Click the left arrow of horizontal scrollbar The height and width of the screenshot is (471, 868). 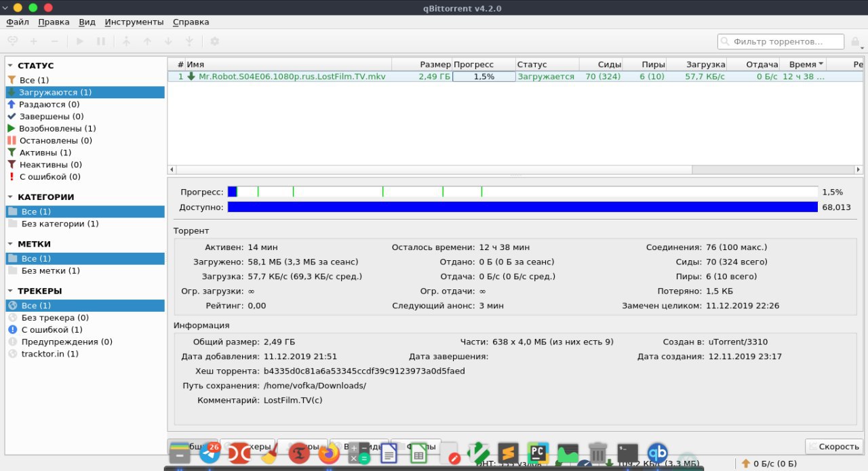(172, 169)
